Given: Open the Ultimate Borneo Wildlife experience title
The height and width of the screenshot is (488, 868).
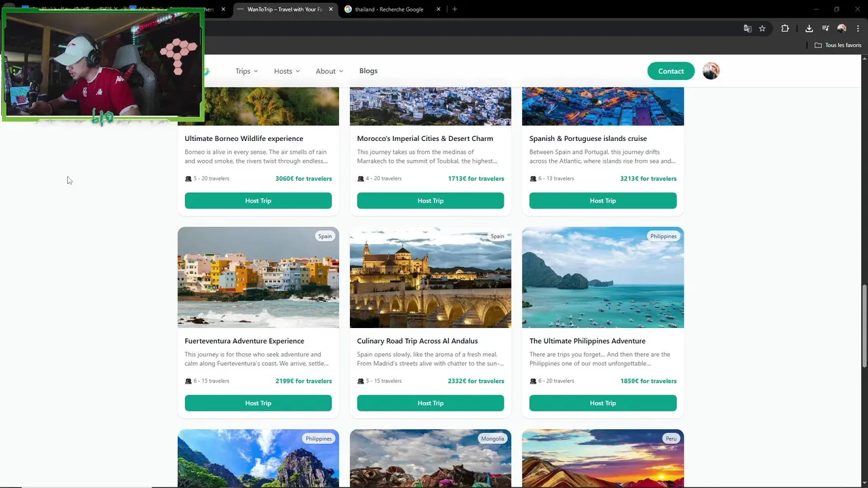Looking at the screenshot, I should click(244, 138).
